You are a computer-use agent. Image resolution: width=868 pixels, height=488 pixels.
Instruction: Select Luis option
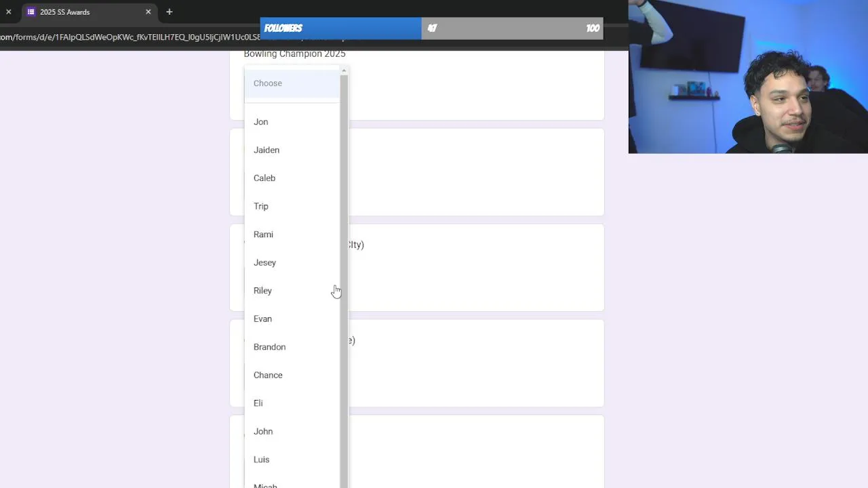292,460
